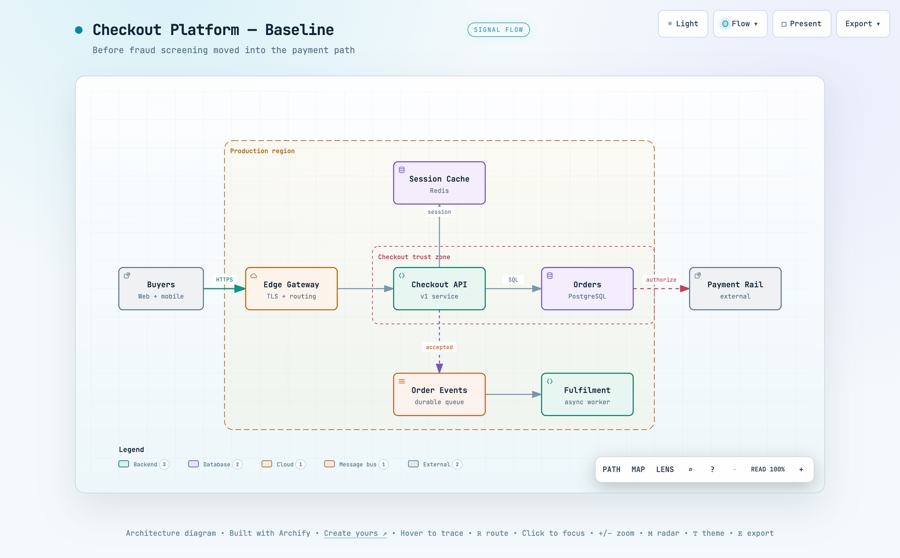Click the SQL edge label
Image resolution: width=900 pixels, height=558 pixels.
513,280
